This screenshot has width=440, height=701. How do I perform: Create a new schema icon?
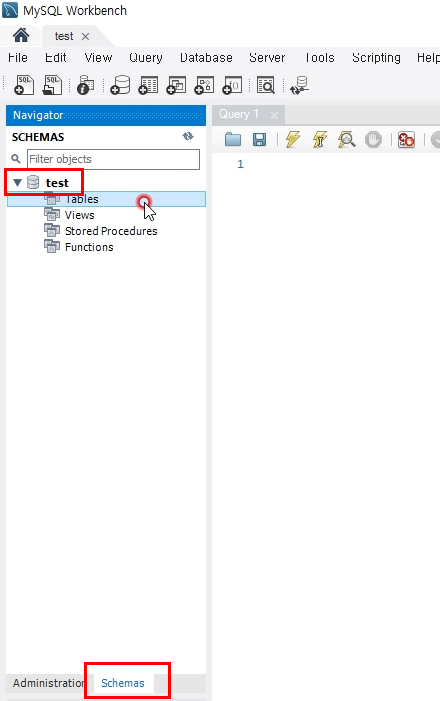[120, 85]
